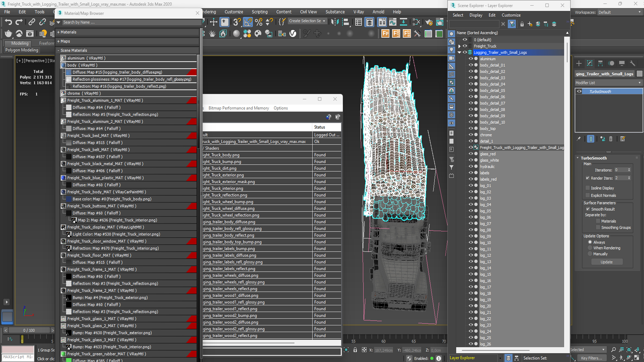
Task: Toggle the Percent Snap tool
Action: (x=259, y=22)
